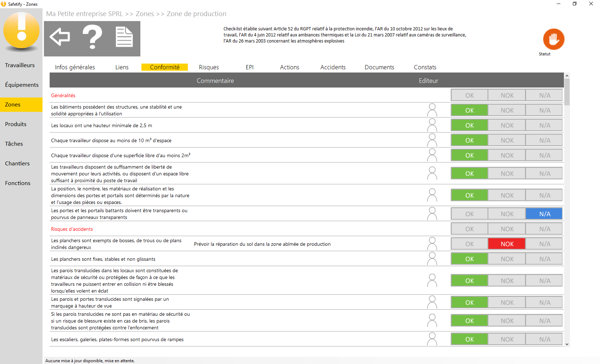Go to Travailleurs in the sidebar
The image size is (600, 364).
[20, 65]
